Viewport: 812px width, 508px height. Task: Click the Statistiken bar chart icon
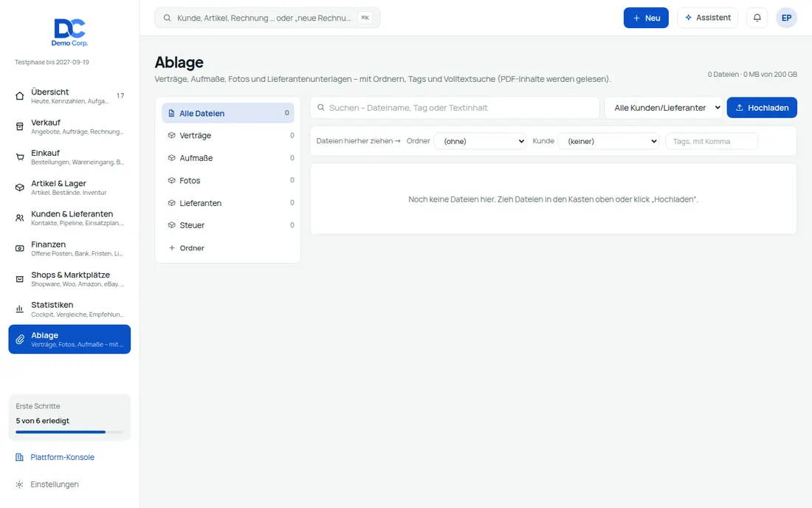(20, 309)
